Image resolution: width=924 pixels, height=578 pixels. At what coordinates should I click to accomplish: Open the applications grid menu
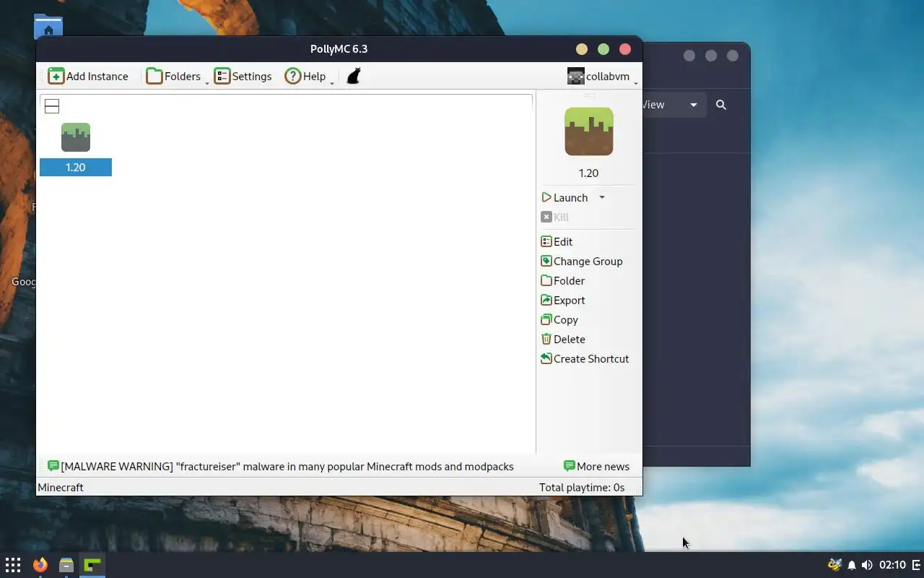(13, 564)
